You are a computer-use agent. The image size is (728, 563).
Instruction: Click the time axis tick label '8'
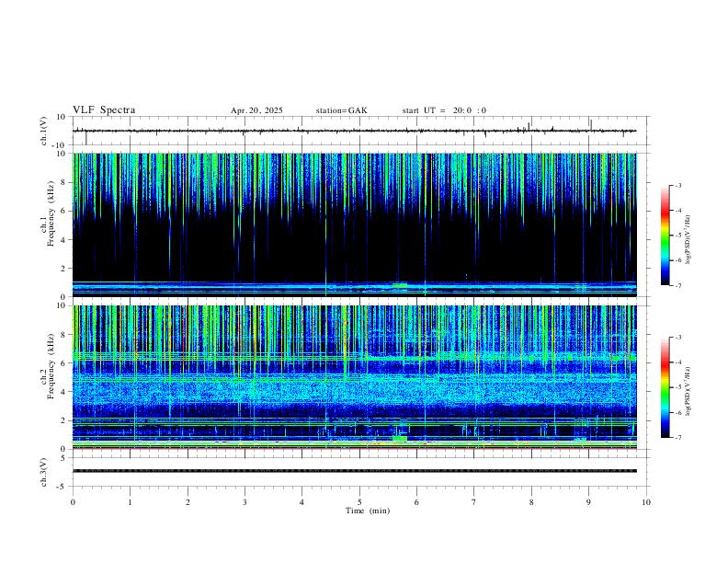click(531, 502)
